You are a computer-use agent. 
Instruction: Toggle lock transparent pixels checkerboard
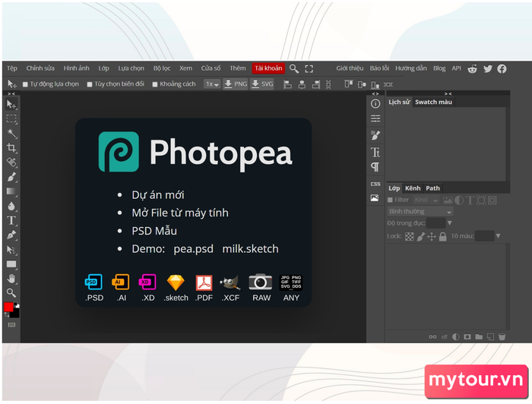[410, 236]
